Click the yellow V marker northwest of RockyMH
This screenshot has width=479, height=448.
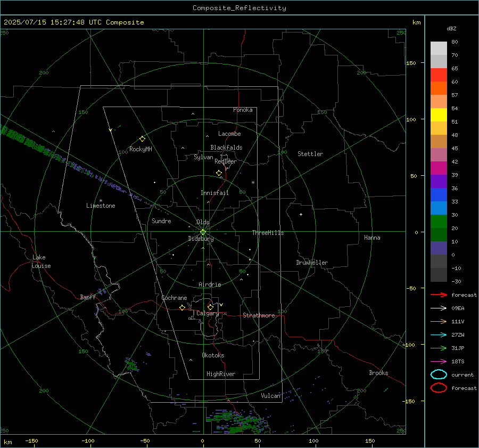click(x=111, y=130)
